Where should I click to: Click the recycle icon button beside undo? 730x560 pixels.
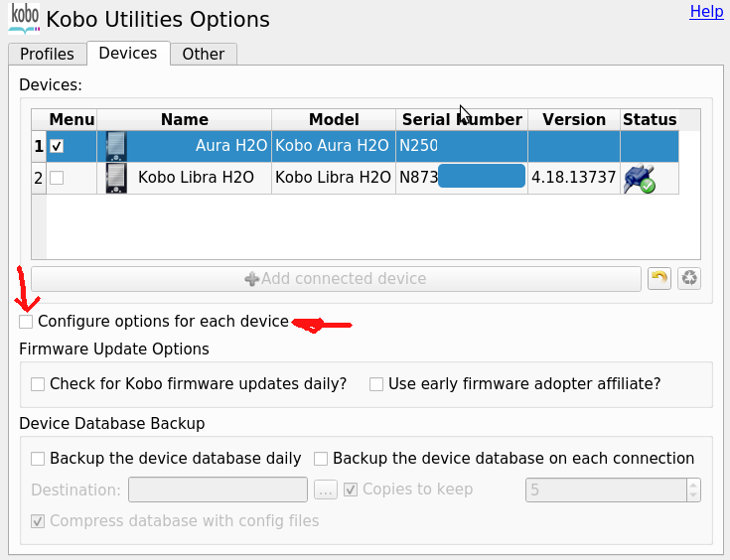click(689, 279)
